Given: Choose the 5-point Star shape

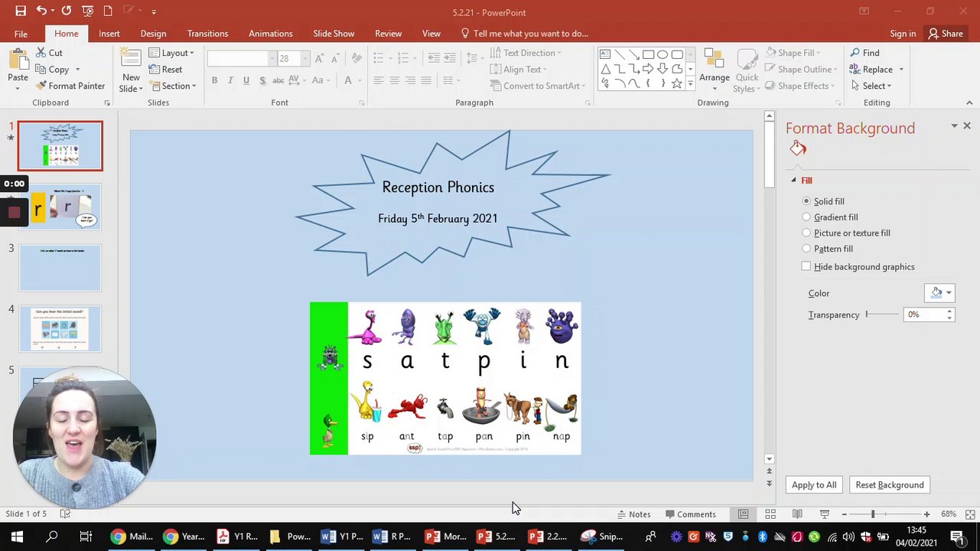Looking at the screenshot, I should coord(677,83).
